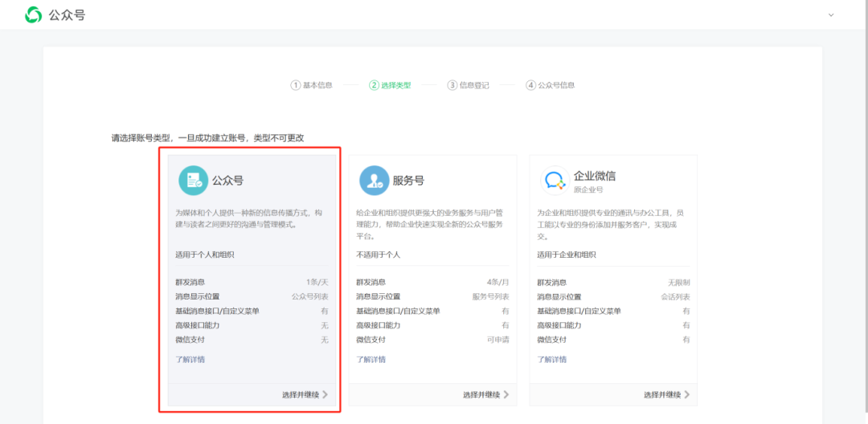This screenshot has width=868, height=424.
Task: Open 了解详情 link in 企业微信 card
Action: tap(552, 359)
